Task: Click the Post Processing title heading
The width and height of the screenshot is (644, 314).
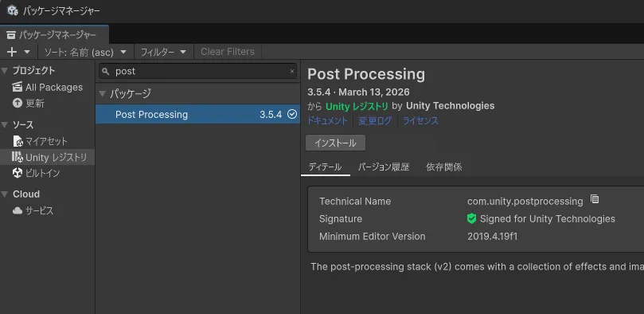Action: point(366,74)
